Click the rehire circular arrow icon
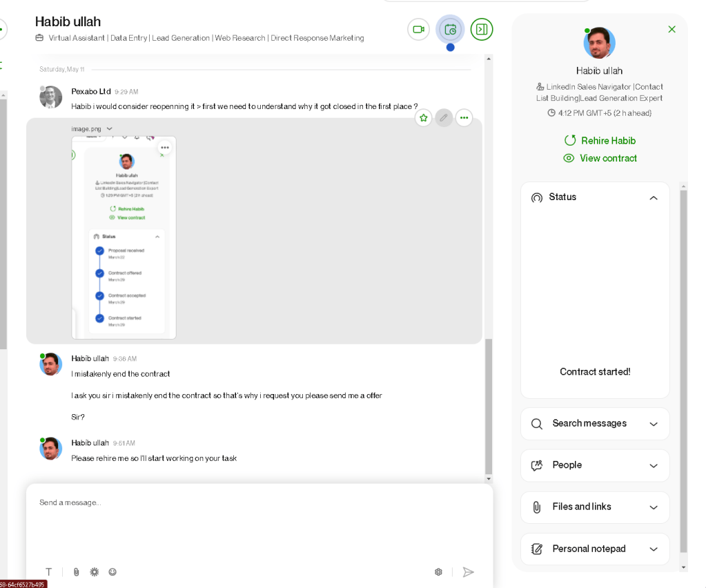The width and height of the screenshot is (706, 588). pyautogui.click(x=570, y=141)
